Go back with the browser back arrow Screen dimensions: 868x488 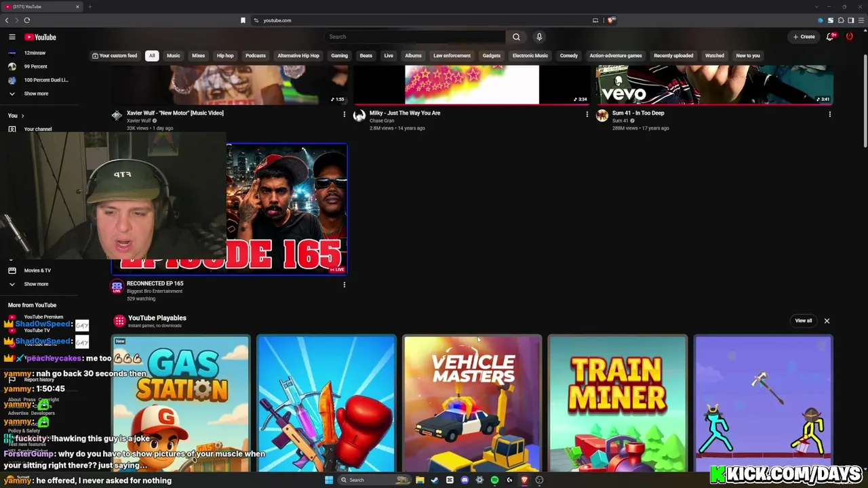pos(7,20)
